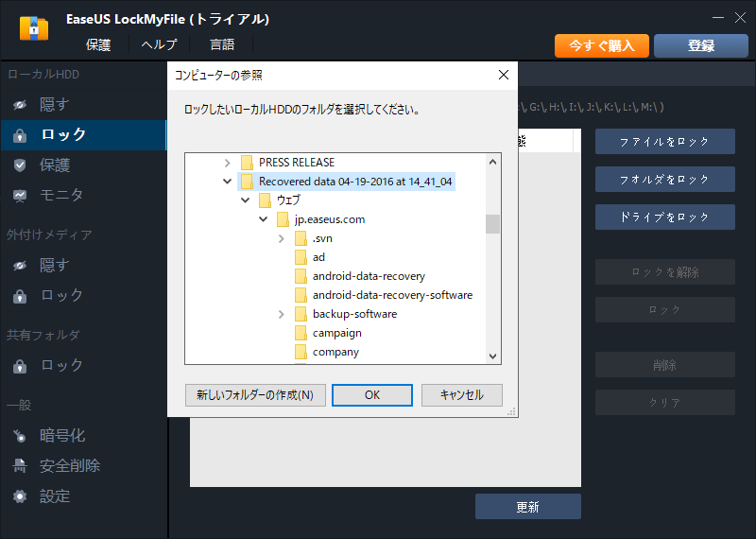This screenshot has width=756, height=539.
Task: Expand the PRESS RELEASE folder
Action: pyautogui.click(x=227, y=163)
